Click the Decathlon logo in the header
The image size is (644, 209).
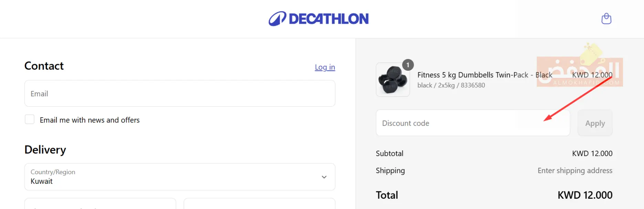(x=318, y=19)
